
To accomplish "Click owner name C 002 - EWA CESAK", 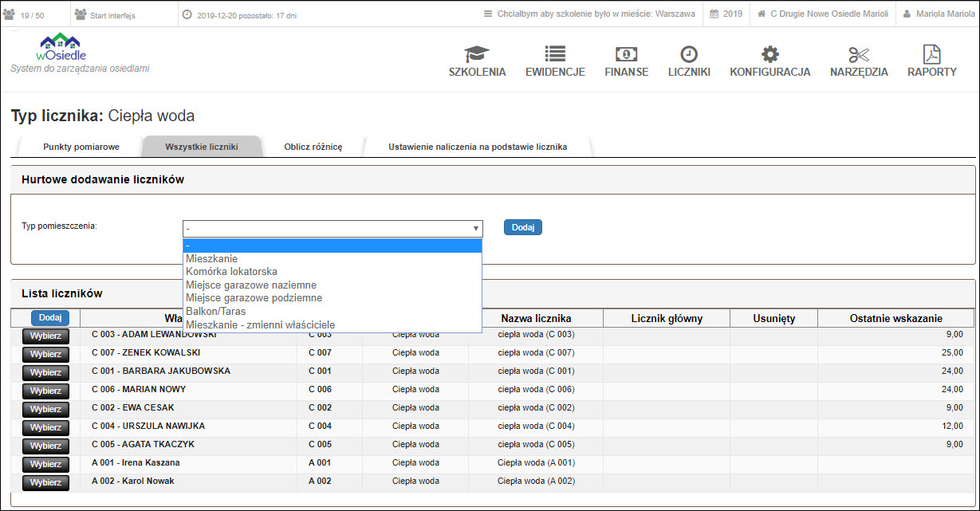I will [132, 407].
